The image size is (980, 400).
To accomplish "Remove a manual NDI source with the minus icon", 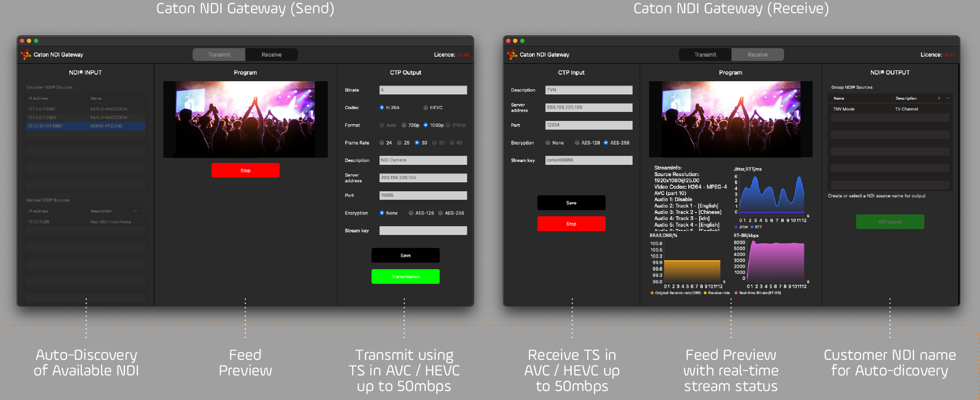I will 144,211.
